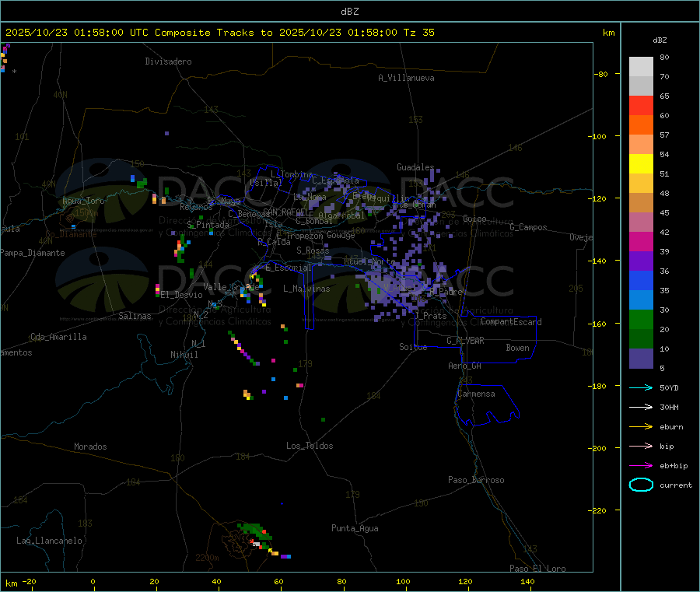Click the dBZ title at top

(x=349, y=12)
